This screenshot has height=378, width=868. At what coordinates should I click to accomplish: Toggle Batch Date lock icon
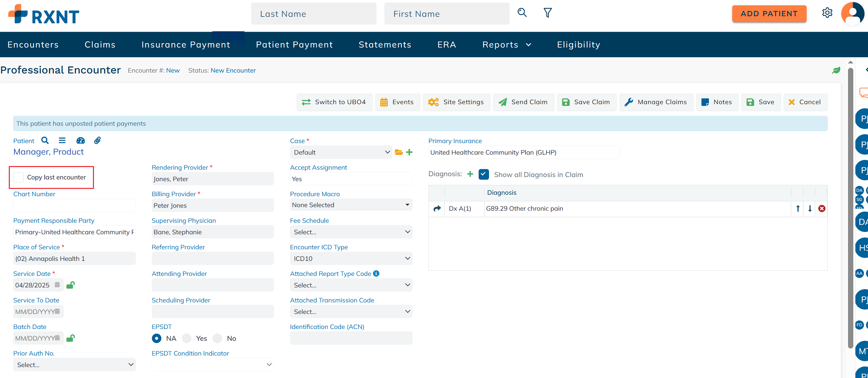[x=70, y=338]
